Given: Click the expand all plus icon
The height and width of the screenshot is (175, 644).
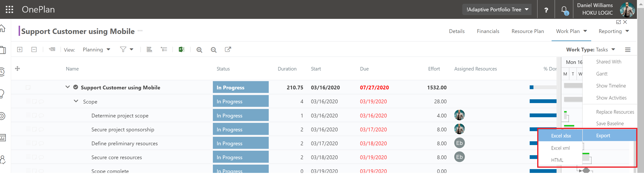Looking at the screenshot, I should [20, 50].
